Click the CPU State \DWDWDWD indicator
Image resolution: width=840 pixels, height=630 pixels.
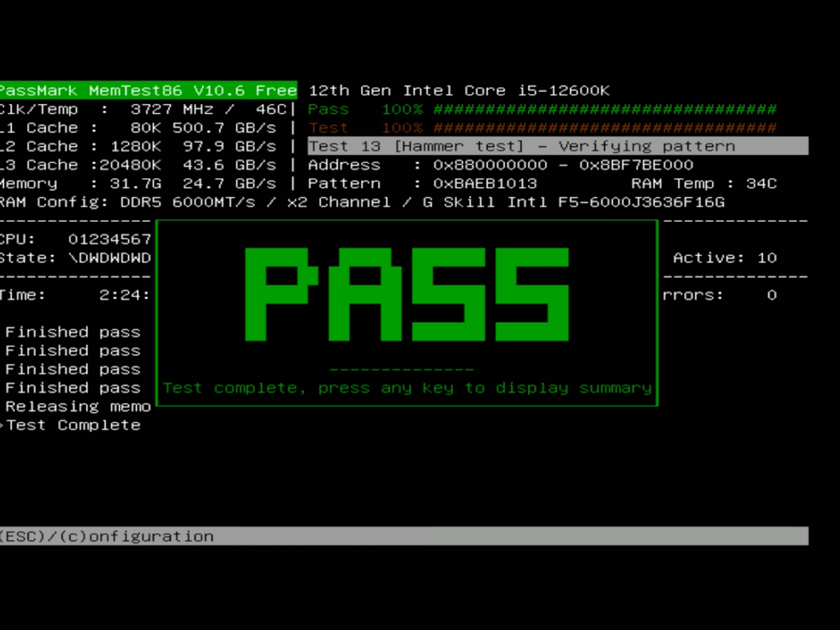(x=75, y=258)
